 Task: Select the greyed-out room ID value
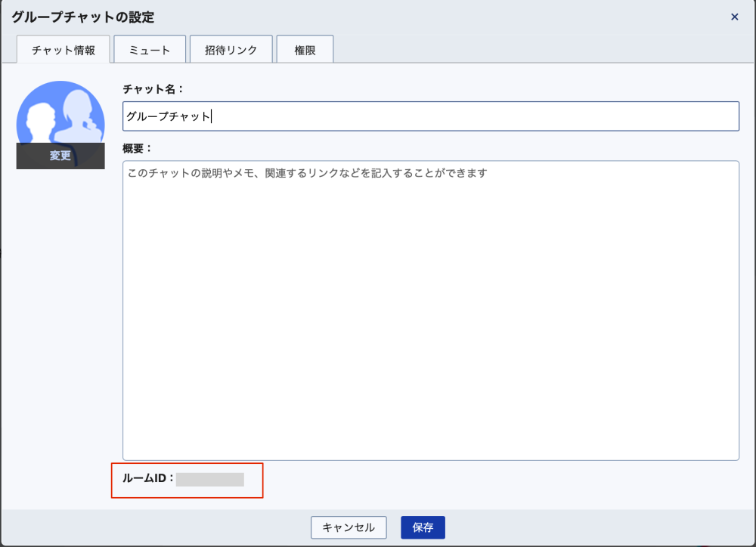tap(209, 480)
